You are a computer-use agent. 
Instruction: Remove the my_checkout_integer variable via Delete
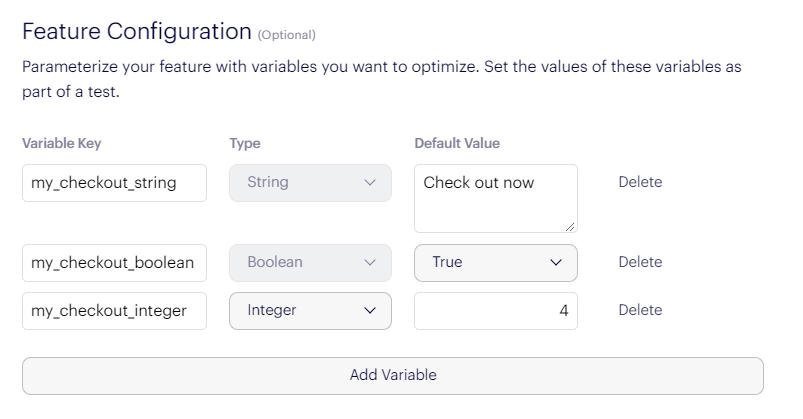[x=640, y=310]
